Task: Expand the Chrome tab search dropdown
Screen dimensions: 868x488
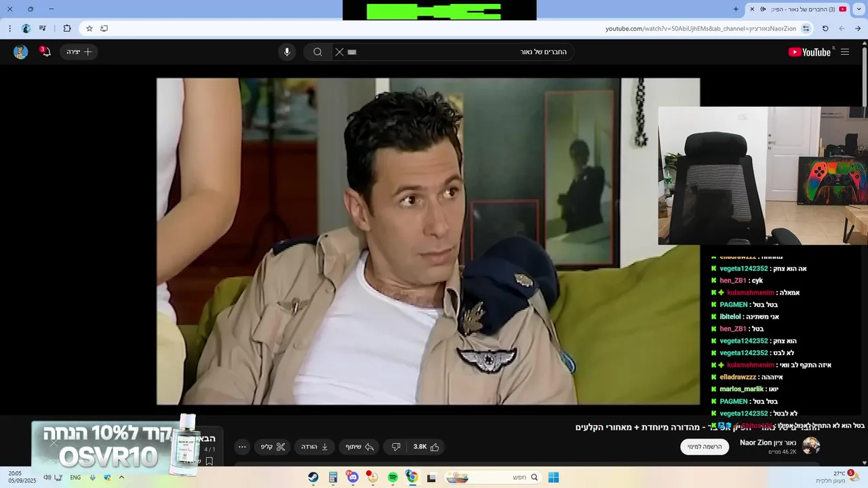Action: point(859,9)
